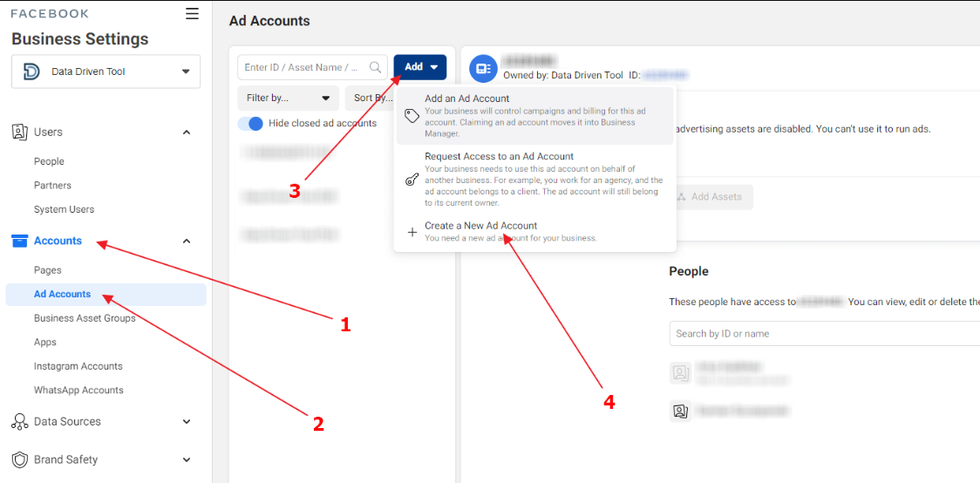Open the hamburger menu next to Facebook

click(193, 14)
